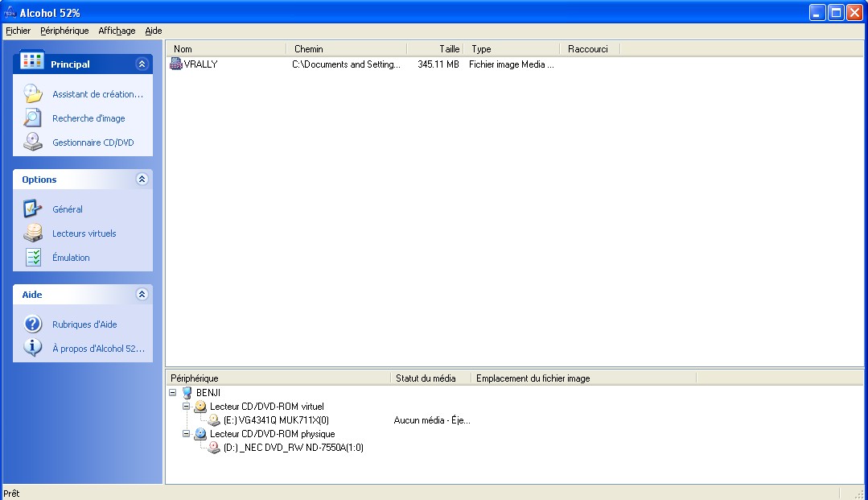868x500 pixels.
Task: Open Recherche d'image link
Action: click(x=88, y=118)
